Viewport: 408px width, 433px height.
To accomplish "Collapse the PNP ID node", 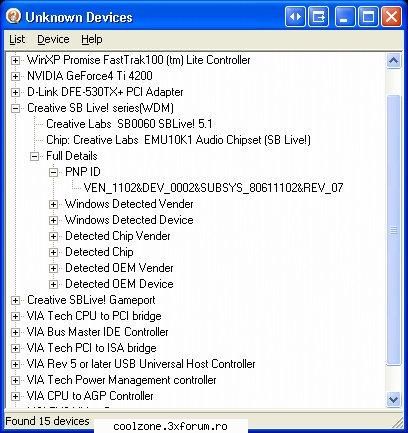I will (53, 172).
